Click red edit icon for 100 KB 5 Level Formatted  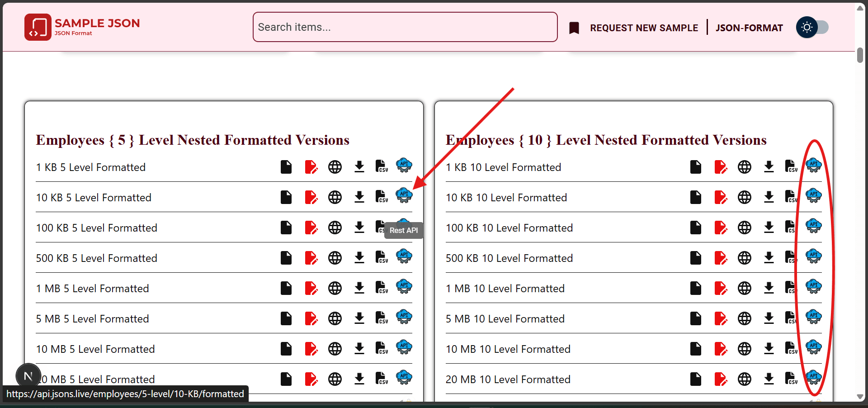point(311,228)
